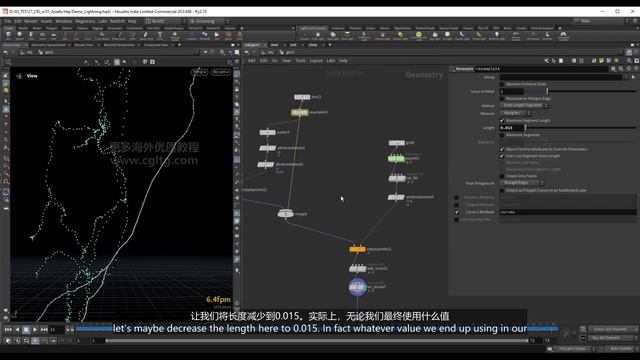Select the copytopoints node in network
This screenshot has width=640, height=360.
(x=357, y=249)
